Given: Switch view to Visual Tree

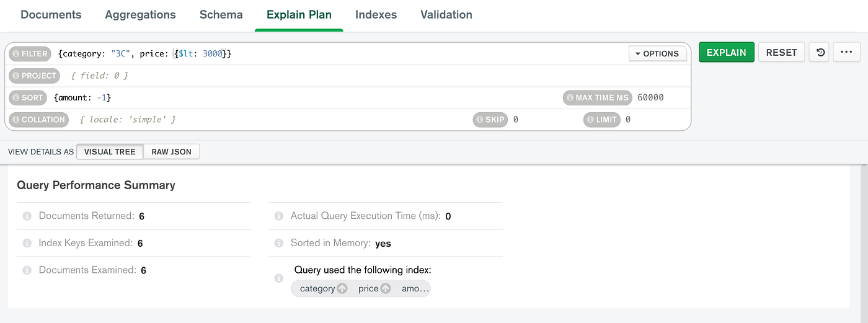Looking at the screenshot, I should pos(110,152).
